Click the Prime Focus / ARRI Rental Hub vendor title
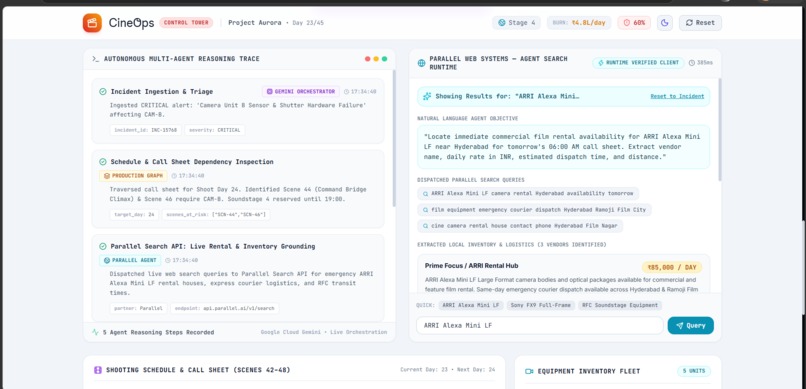 [x=471, y=266]
